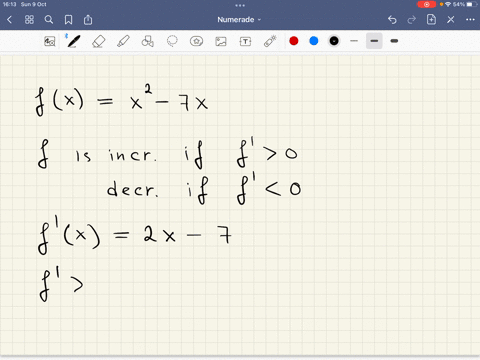Viewport: 480px width, 360px height.
Task: Tap the screen recording indicator
Action: click(x=426, y=4)
